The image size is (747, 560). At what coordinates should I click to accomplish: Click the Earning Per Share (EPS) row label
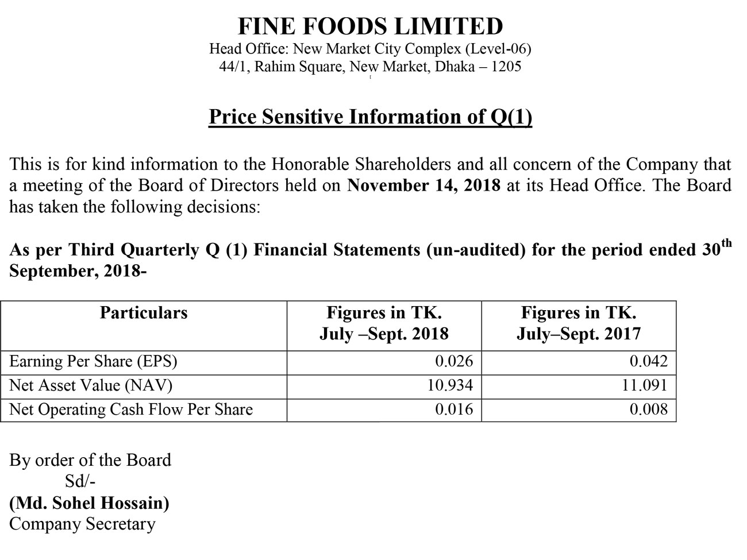point(93,361)
